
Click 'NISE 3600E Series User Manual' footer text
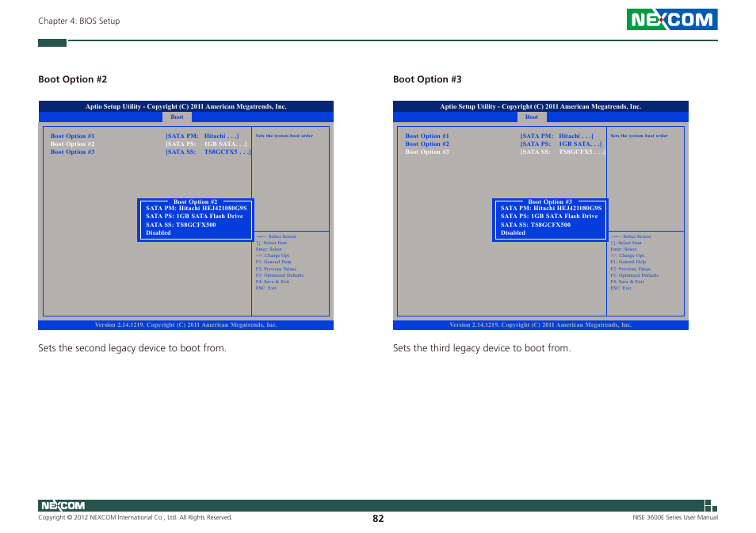click(675, 518)
